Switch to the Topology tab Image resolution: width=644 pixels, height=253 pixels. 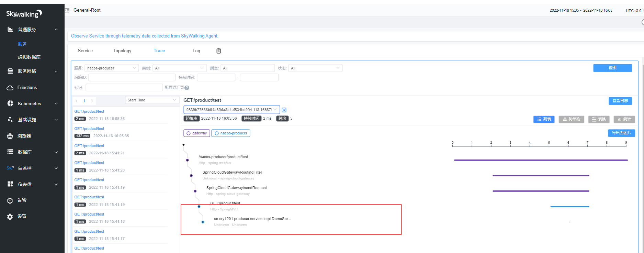122,51
